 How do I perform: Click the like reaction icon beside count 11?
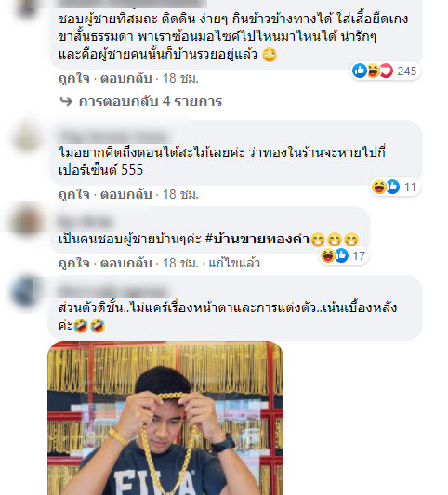pos(393,187)
